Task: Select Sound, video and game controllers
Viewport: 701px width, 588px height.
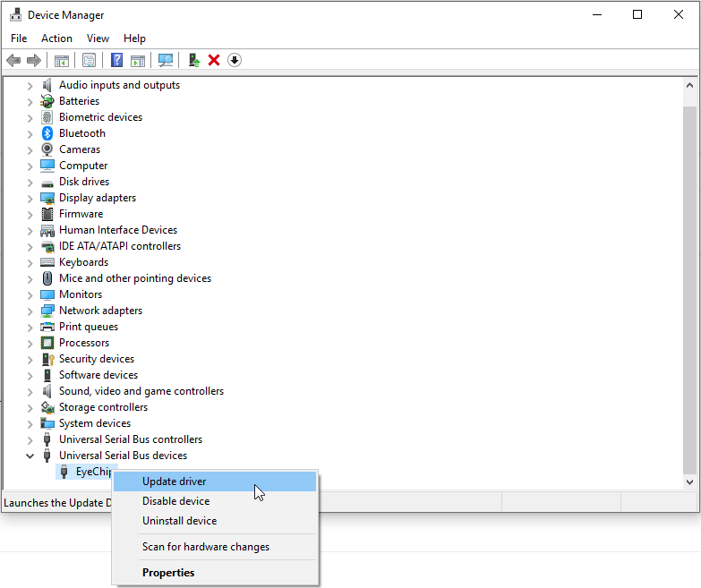Action: pos(141,391)
